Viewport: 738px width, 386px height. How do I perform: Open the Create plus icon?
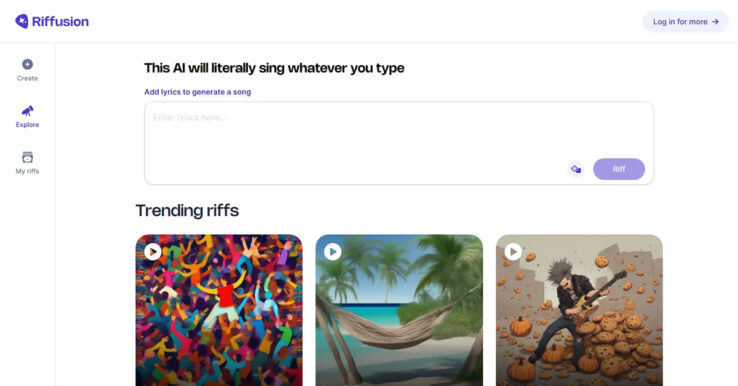(x=27, y=64)
